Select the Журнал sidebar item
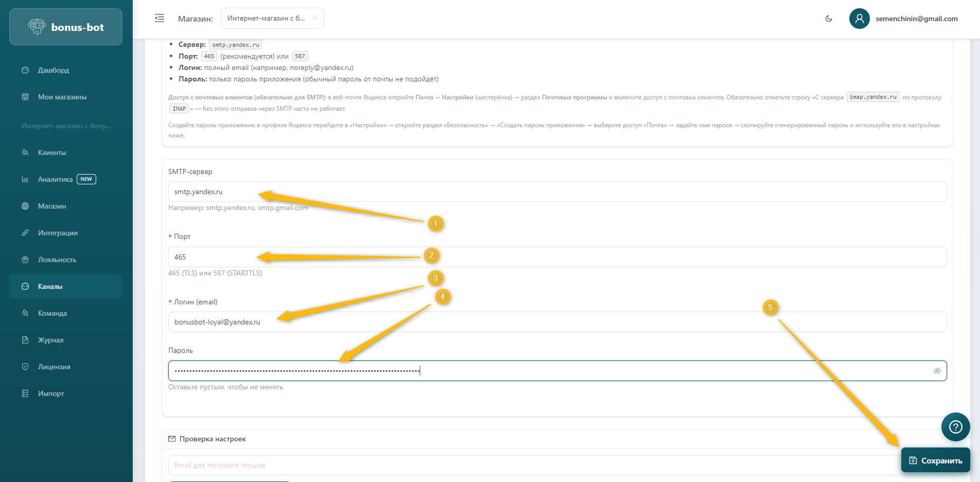980x482 pixels. 51,340
